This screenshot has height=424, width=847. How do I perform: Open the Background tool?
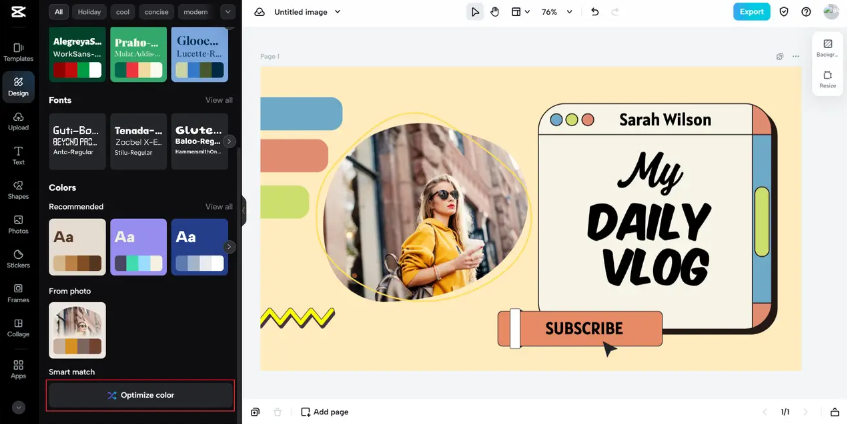[828, 48]
